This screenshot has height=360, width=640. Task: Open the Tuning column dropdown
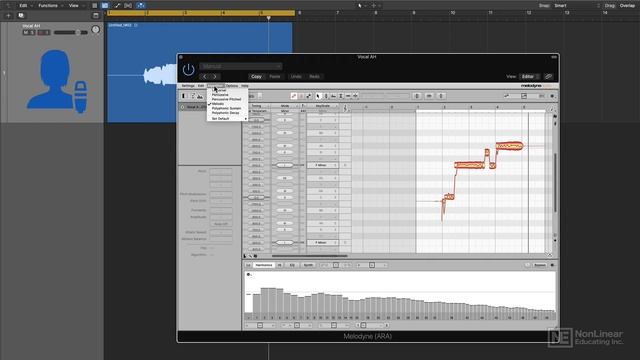click(x=256, y=106)
